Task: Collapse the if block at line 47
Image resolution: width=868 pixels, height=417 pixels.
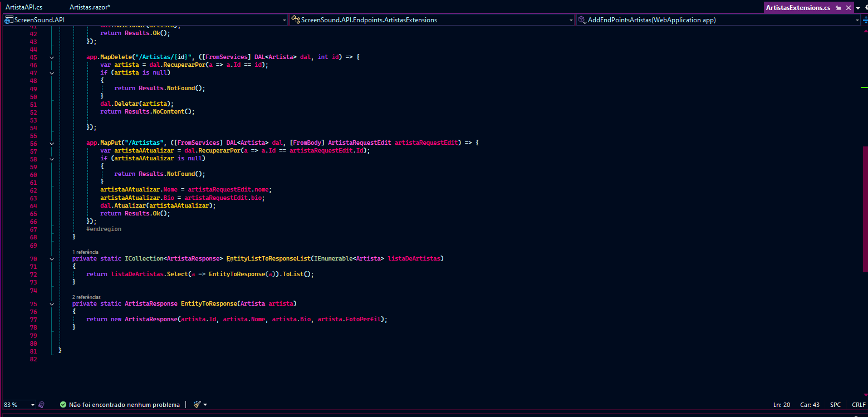Action: pyautogui.click(x=52, y=73)
